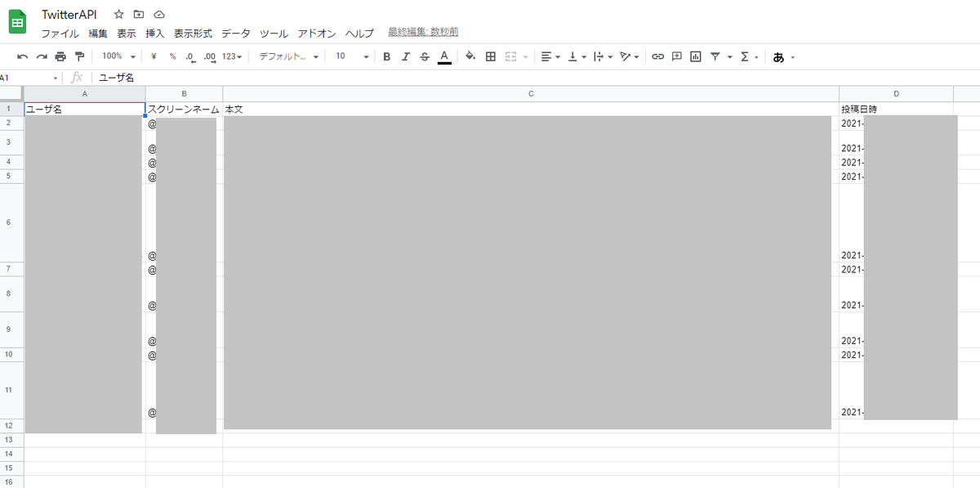Screen dimensions: 980x488
Task: Open the font size 10 dropdown
Action: [x=352, y=56]
